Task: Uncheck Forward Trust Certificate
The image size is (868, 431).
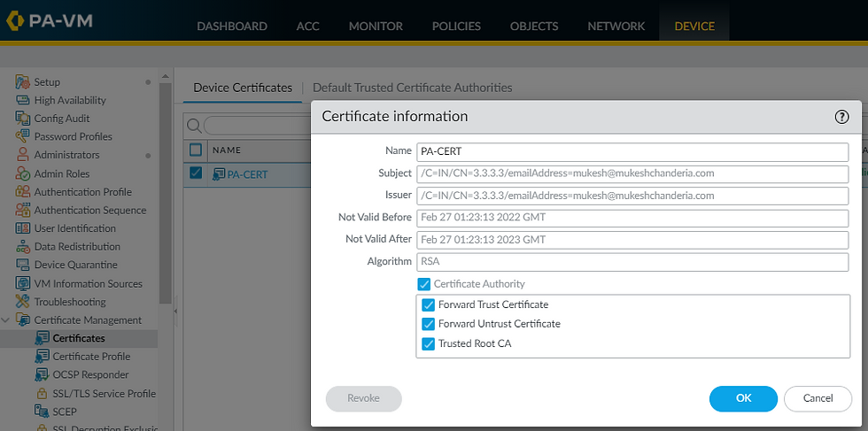Action: tap(428, 304)
